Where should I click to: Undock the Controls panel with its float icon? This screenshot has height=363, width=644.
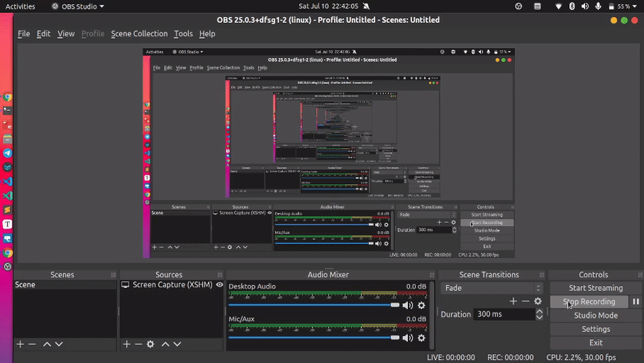click(x=640, y=275)
